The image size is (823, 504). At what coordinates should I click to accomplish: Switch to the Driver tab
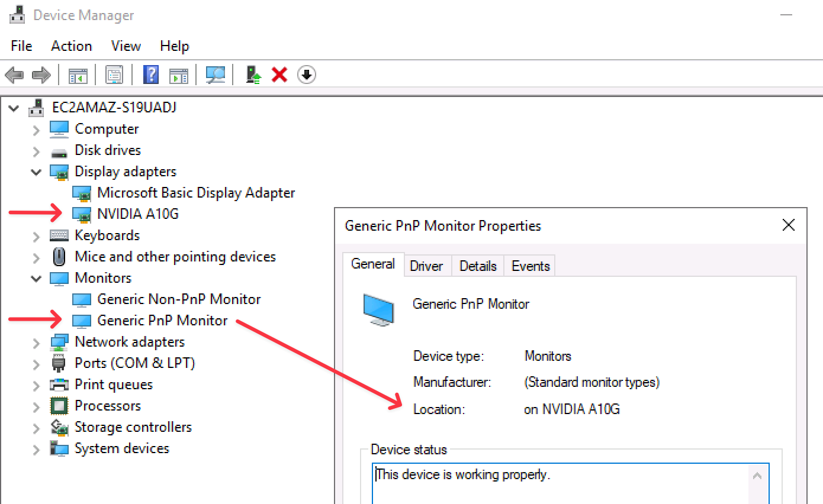coord(426,266)
